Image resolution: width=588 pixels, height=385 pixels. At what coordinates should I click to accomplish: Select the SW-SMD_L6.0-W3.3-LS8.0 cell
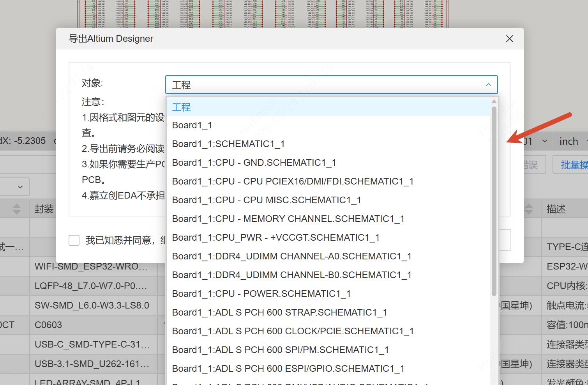coord(94,305)
